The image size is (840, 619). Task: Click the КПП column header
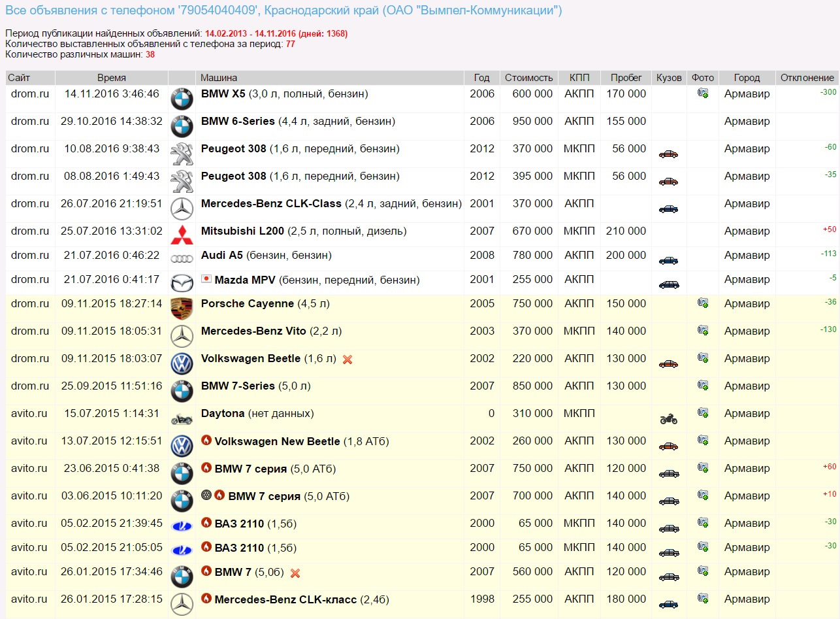[x=579, y=78]
